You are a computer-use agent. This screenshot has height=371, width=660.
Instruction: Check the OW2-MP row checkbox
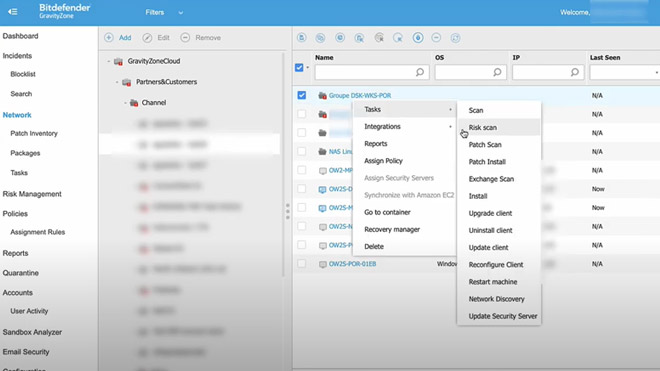click(x=301, y=170)
